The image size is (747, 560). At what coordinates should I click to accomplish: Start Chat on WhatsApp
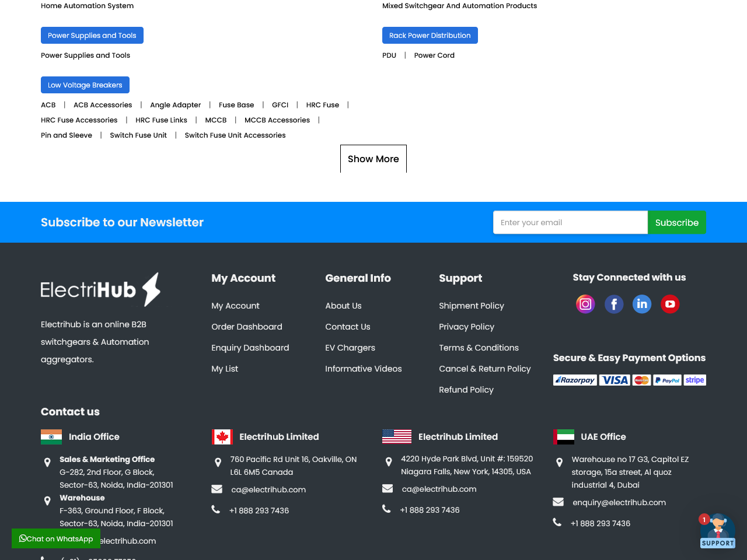56,538
